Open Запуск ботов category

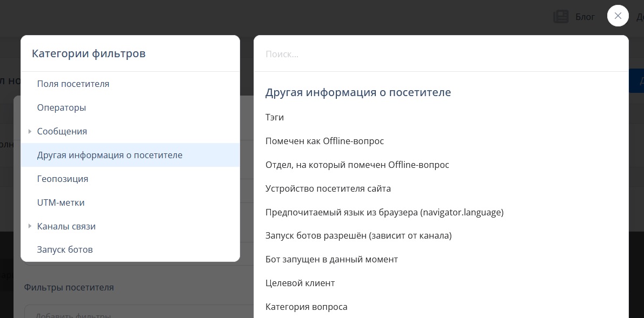click(130, 249)
